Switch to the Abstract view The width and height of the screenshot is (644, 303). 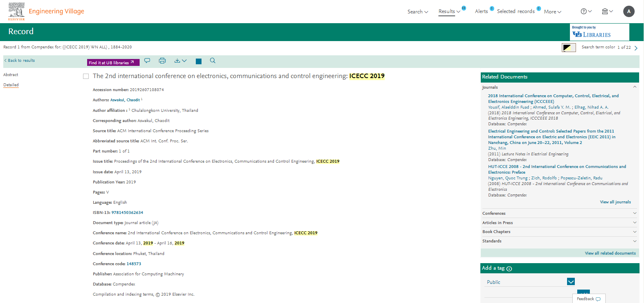click(x=11, y=75)
